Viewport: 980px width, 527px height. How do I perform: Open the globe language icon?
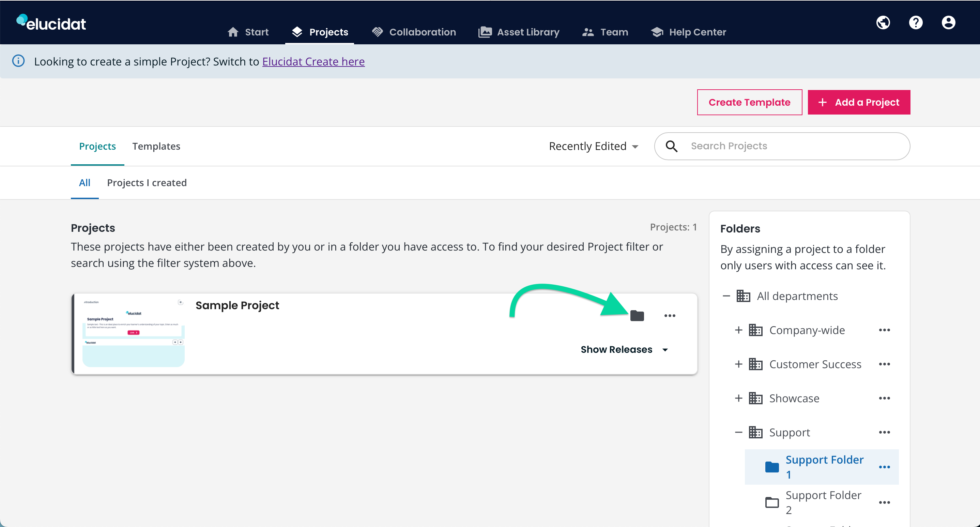click(x=883, y=23)
